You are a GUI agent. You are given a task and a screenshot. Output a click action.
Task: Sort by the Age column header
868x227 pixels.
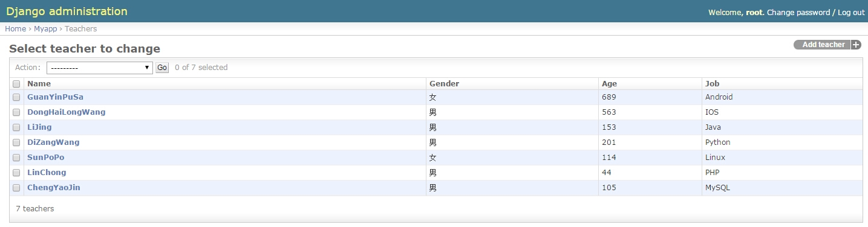click(610, 84)
